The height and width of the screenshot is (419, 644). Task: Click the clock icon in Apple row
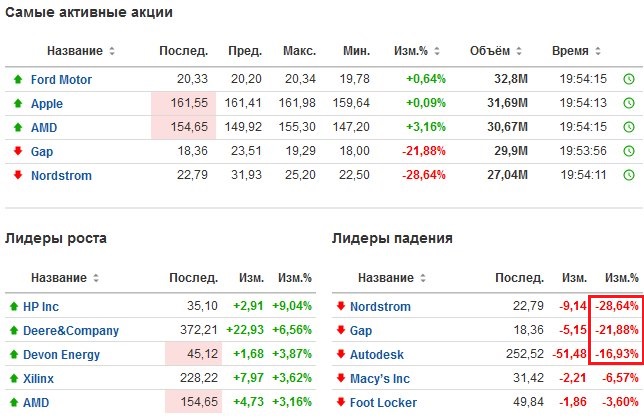tap(629, 103)
